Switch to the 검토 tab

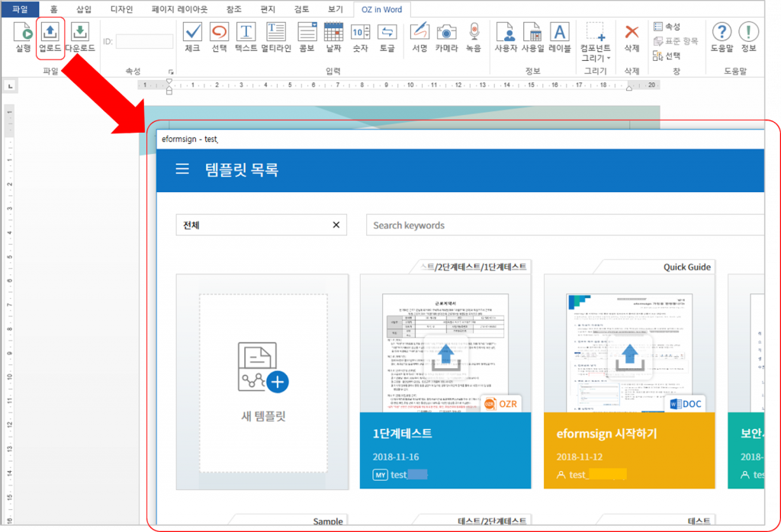pyautogui.click(x=301, y=9)
